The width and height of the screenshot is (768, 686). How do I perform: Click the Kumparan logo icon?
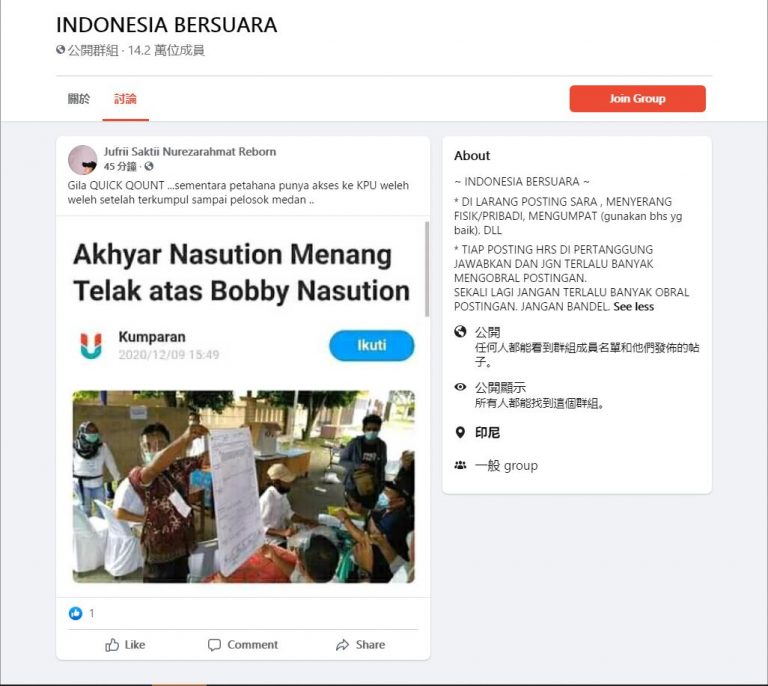[91, 346]
